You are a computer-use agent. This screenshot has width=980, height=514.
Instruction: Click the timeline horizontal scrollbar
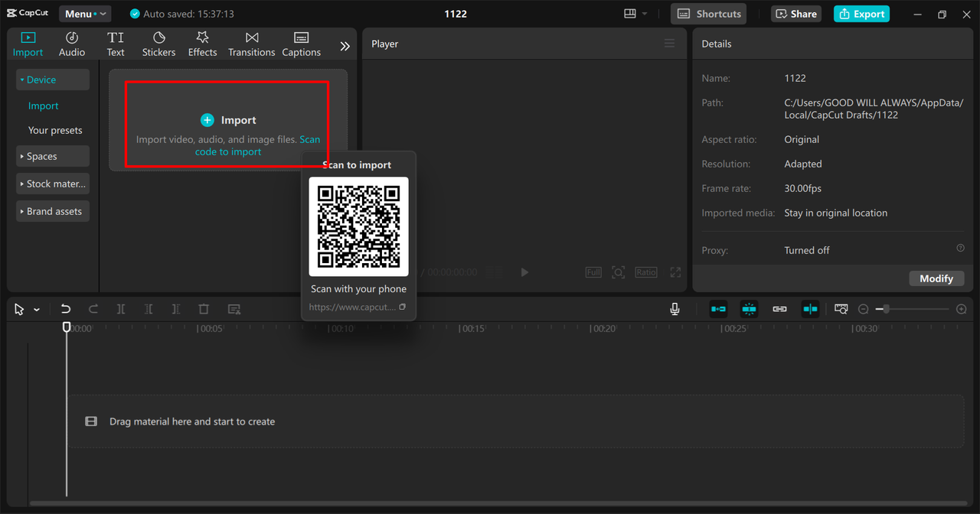[x=498, y=503]
